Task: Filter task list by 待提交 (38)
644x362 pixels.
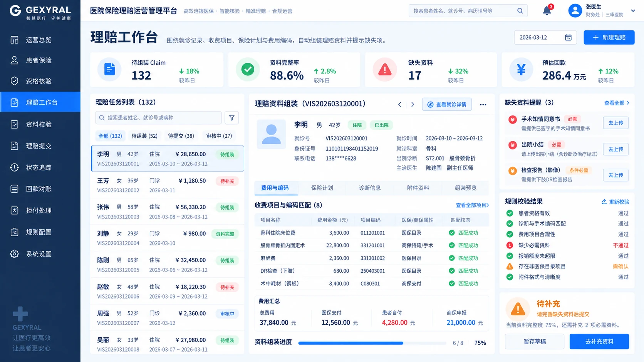Action: pyautogui.click(x=181, y=136)
